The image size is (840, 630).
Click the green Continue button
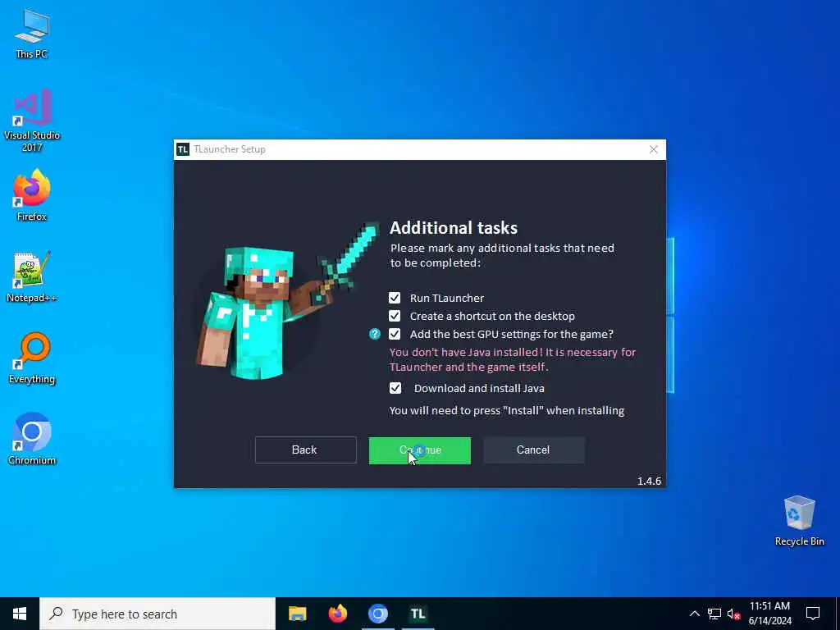(x=419, y=450)
